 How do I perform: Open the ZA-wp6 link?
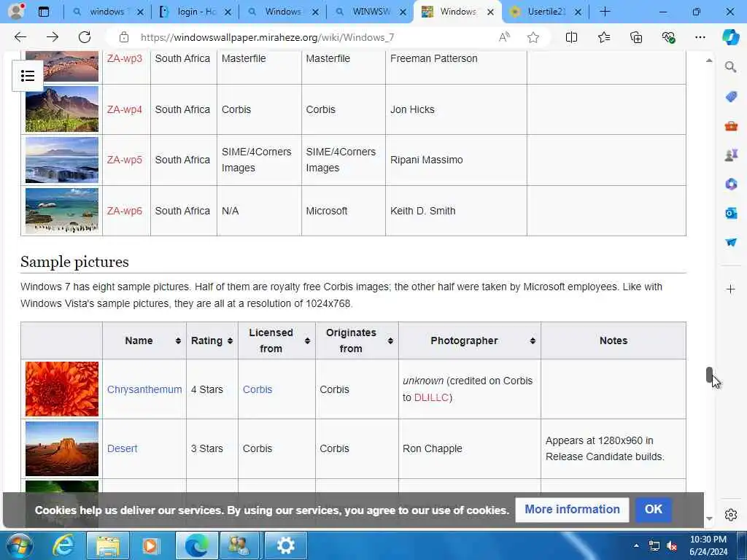[124, 211]
